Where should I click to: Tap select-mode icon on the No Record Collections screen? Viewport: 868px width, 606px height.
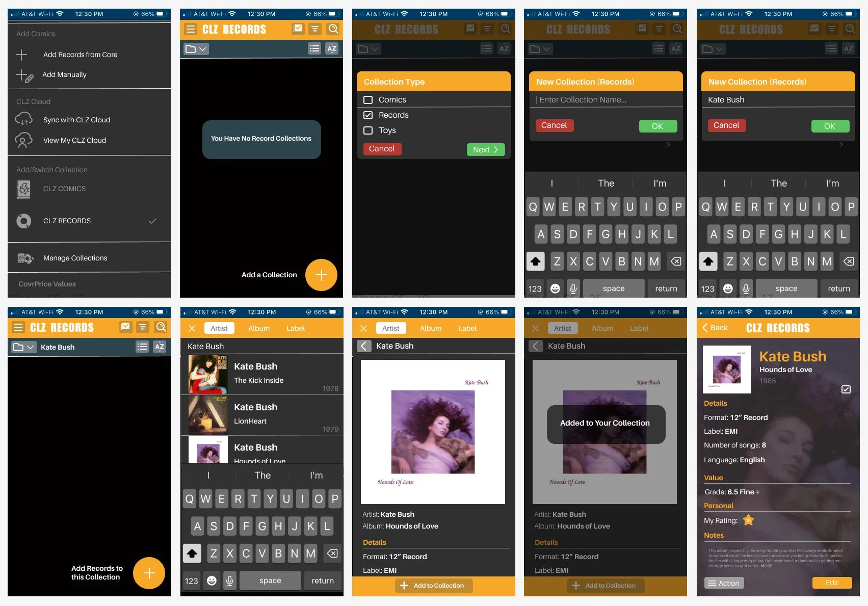point(298,29)
